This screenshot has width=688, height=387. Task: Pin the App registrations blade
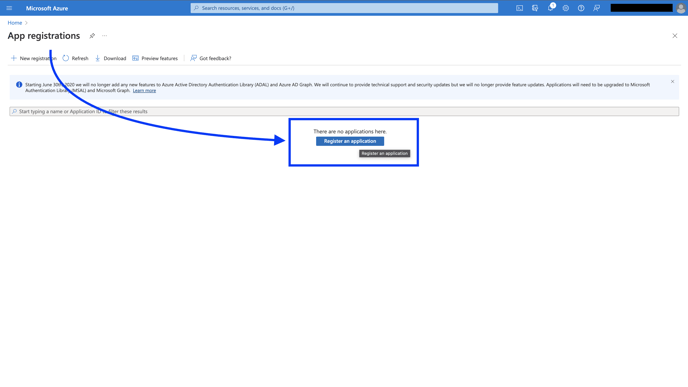click(x=92, y=36)
